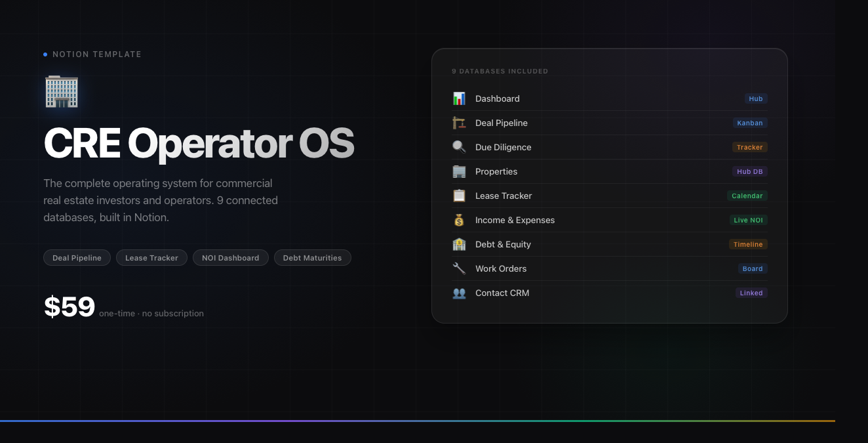Select the Deal Pipeline pill tag
Viewport: 868px width, 443px height.
tap(77, 258)
